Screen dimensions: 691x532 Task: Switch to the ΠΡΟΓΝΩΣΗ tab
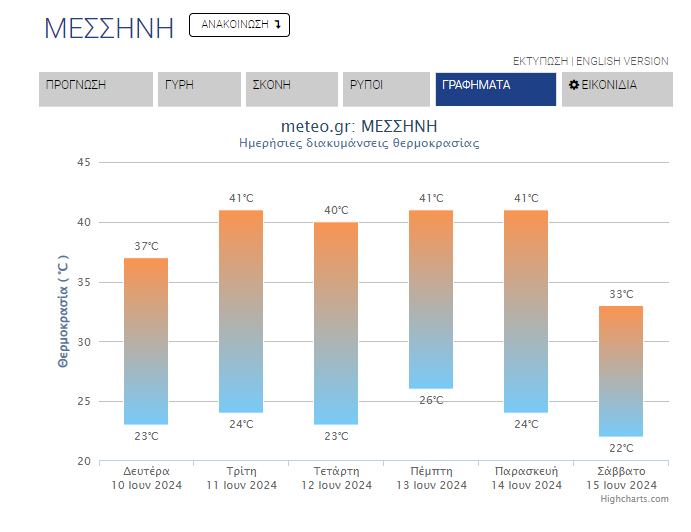96,89
